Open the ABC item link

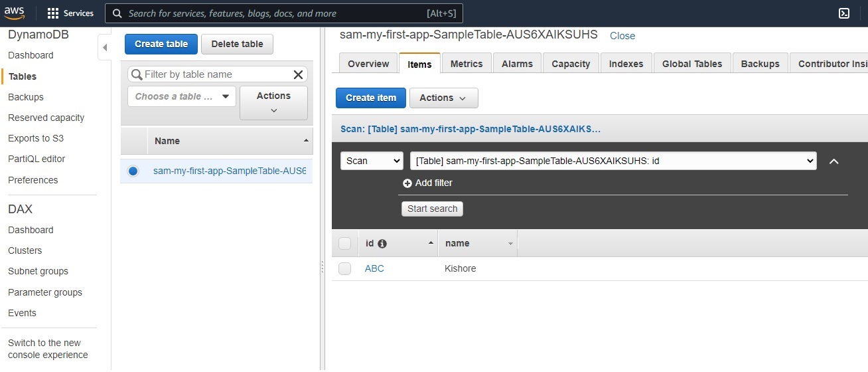point(374,269)
